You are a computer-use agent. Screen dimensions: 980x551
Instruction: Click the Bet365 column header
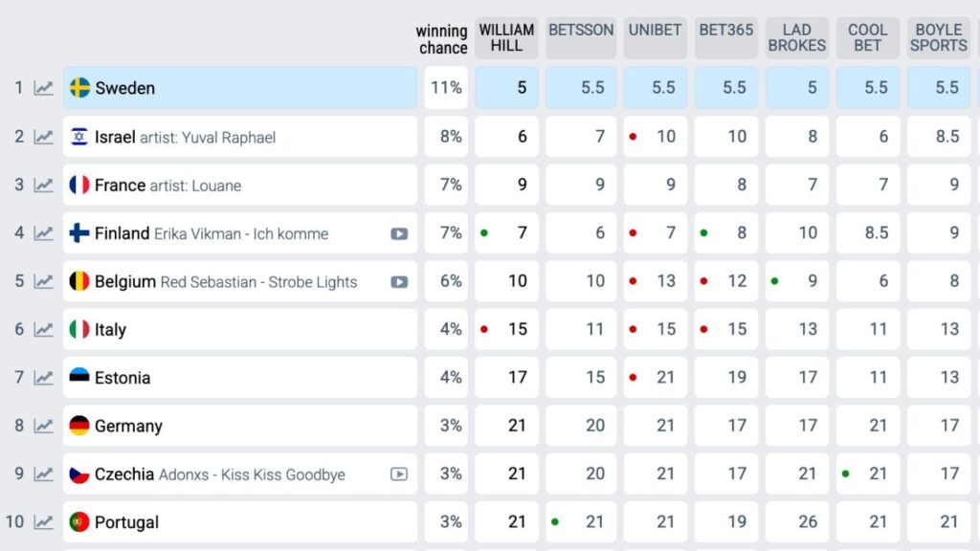pyautogui.click(x=726, y=31)
